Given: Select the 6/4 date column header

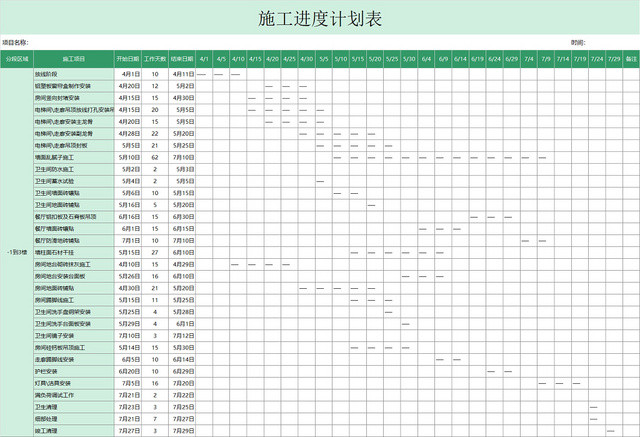Looking at the screenshot, I should click(x=426, y=59).
